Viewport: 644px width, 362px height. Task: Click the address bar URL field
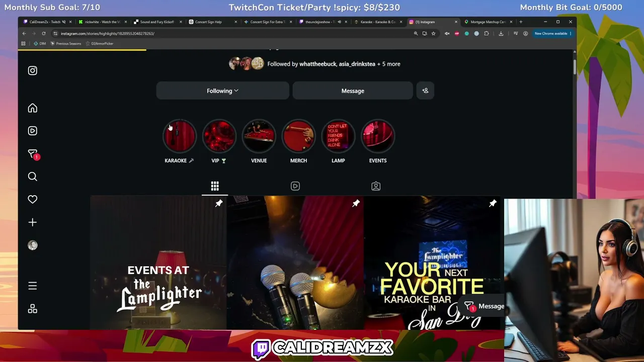coord(231,34)
